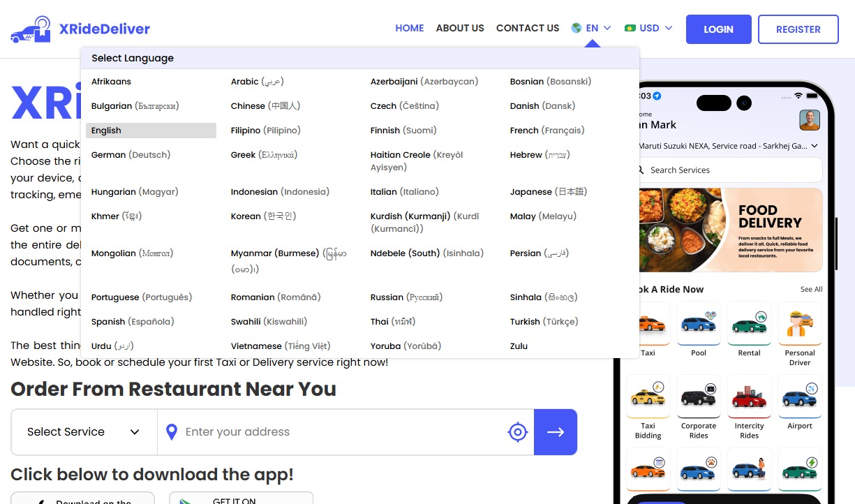Click the XRideDeliver taxi logo icon
Viewport: 855px width, 504px height.
point(31,29)
